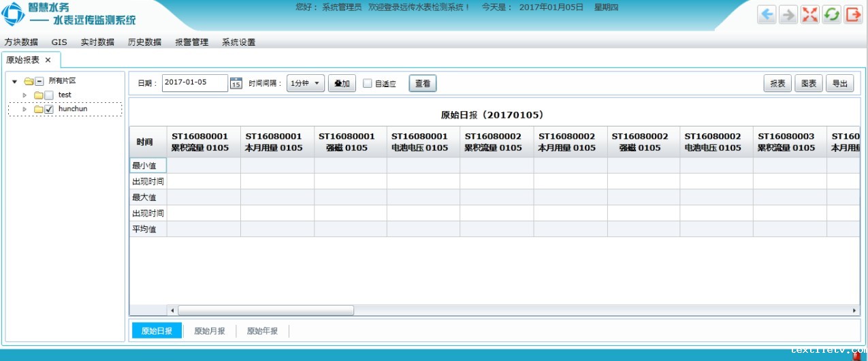Close the 原始报表 tab
The height and width of the screenshot is (361, 868).
click(48, 60)
